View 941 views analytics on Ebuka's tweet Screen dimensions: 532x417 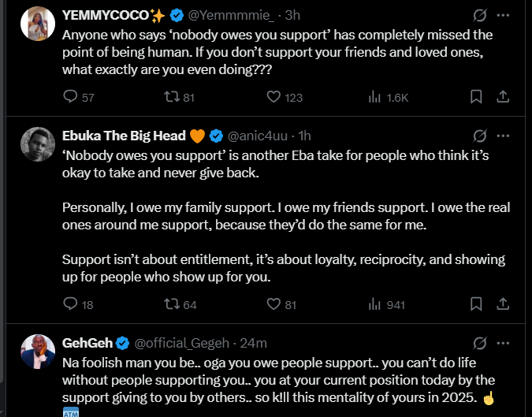coord(375,303)
